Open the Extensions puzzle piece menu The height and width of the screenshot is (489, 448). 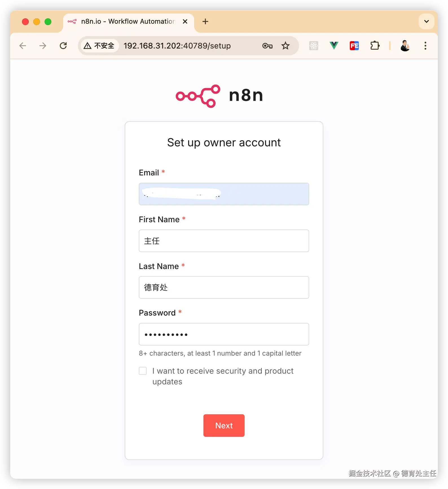tap(375, 46)
